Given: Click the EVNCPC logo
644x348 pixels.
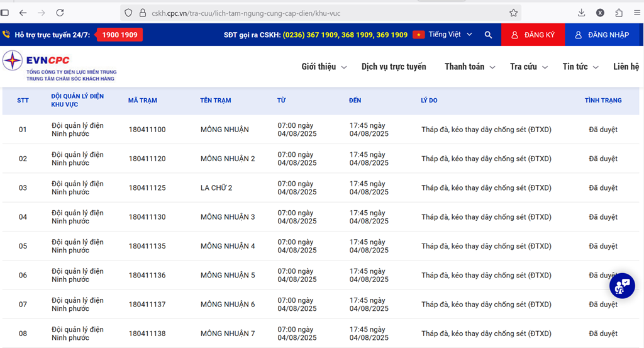Looking at the screenshot, I should (60, 66).
